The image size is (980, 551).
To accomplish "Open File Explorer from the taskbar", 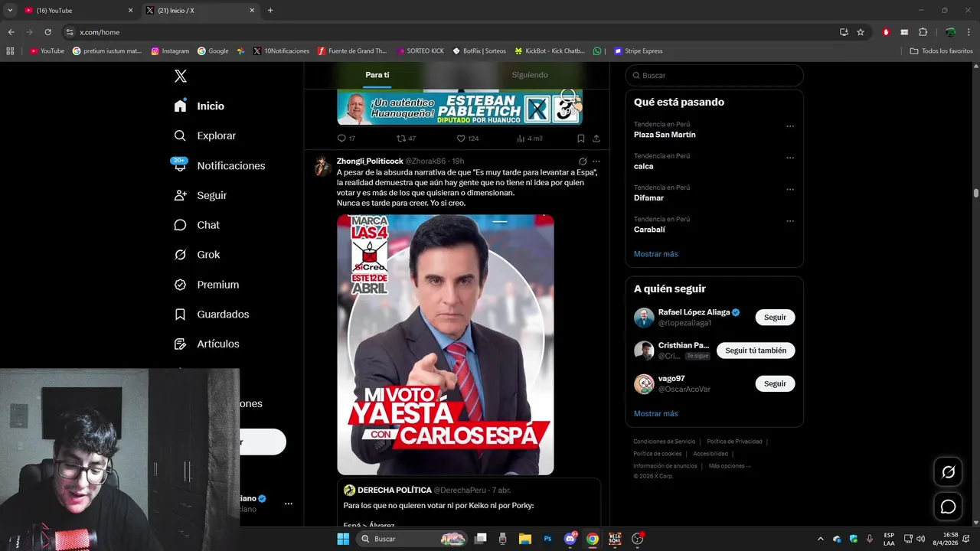I will [x=525, y=539].
